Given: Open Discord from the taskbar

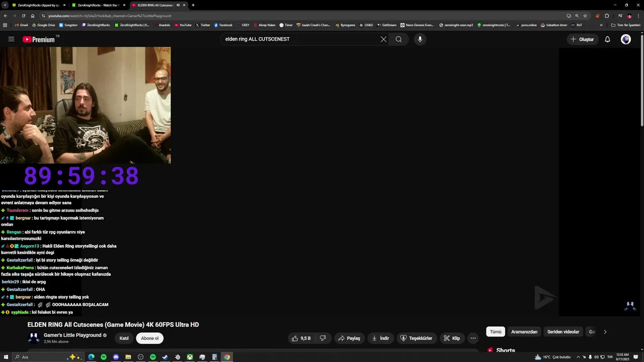Looking at the screenshot, I should [116, 357].
